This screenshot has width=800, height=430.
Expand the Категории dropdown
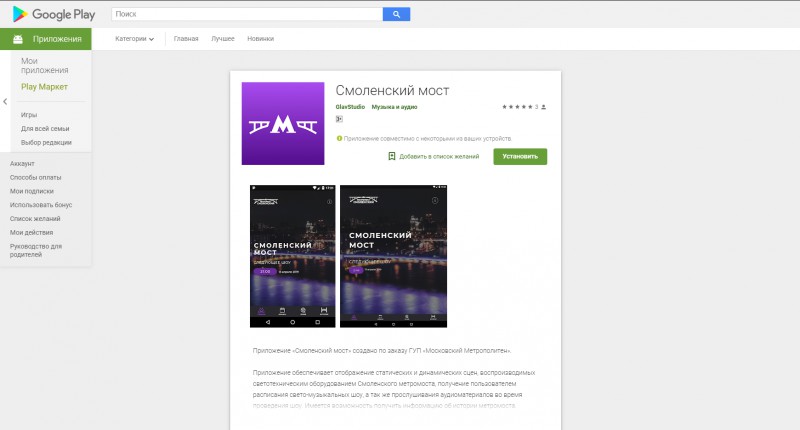pos(135,39)
